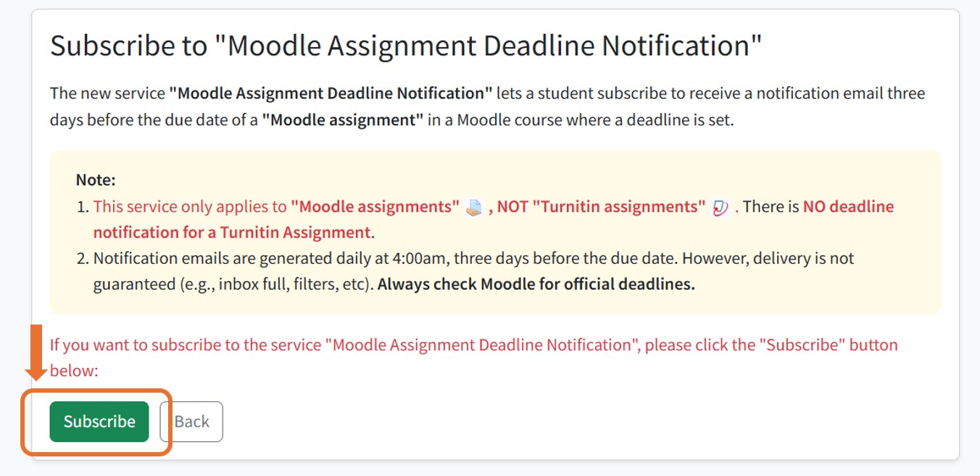Click the Subscribe button
The image size is (980, 476).
(x=99, y=421)
